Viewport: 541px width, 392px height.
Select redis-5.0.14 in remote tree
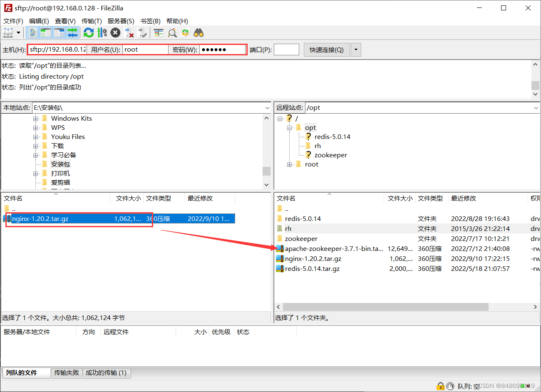pos(332,137)
